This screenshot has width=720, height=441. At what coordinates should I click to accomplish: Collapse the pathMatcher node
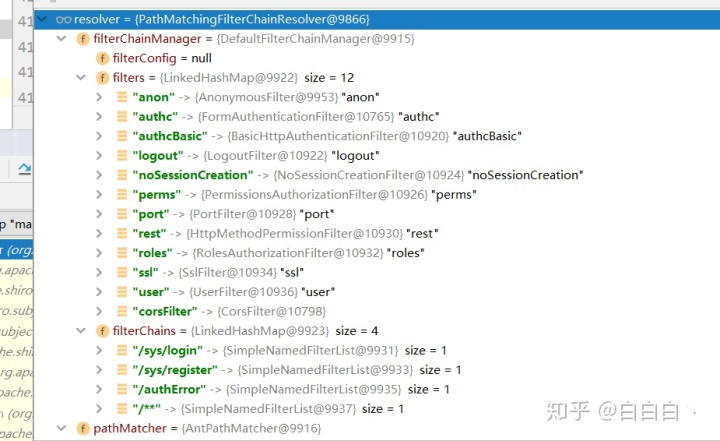62,428
